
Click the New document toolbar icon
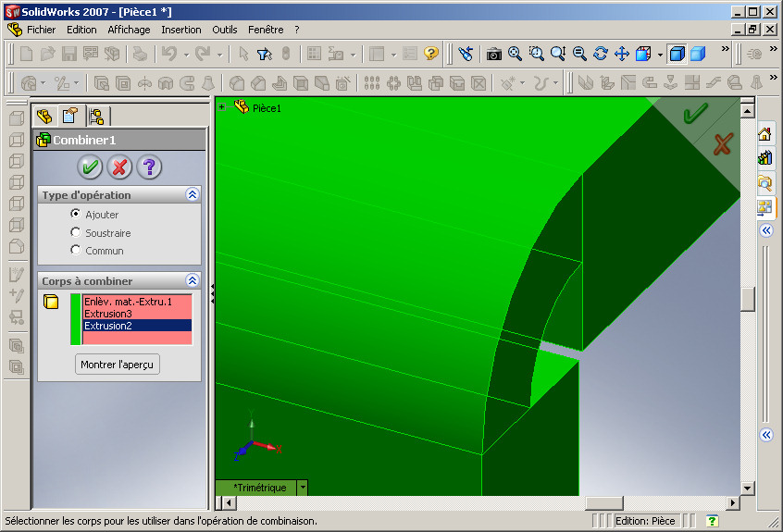coord(26,54)
